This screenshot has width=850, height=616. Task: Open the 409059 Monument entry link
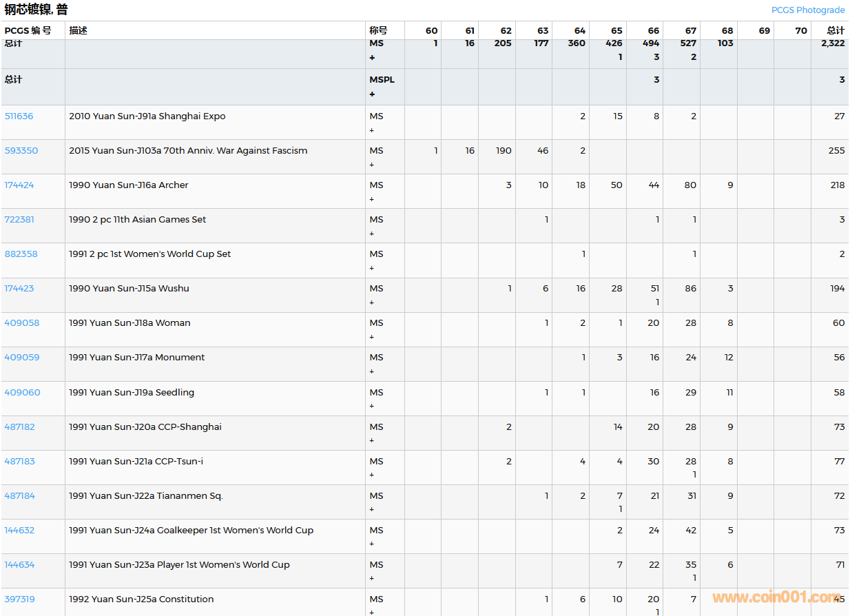[21, 358]
